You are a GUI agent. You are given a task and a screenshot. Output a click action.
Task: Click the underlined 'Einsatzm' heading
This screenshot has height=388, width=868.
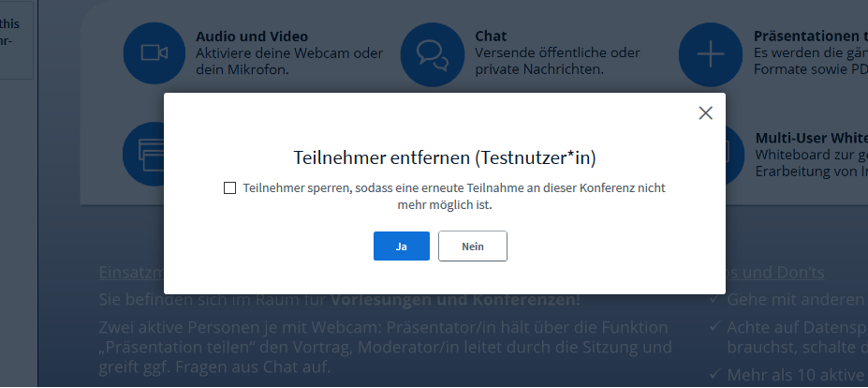click(x=131, y=273)
